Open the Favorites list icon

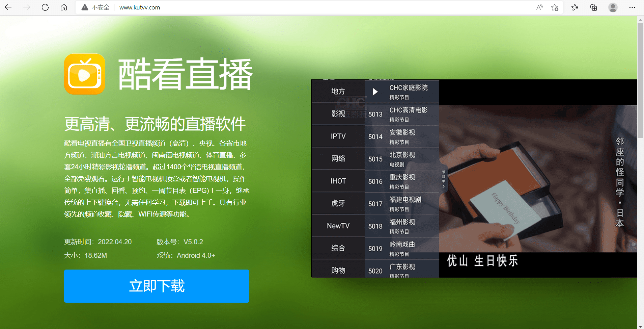click(575, 7)
